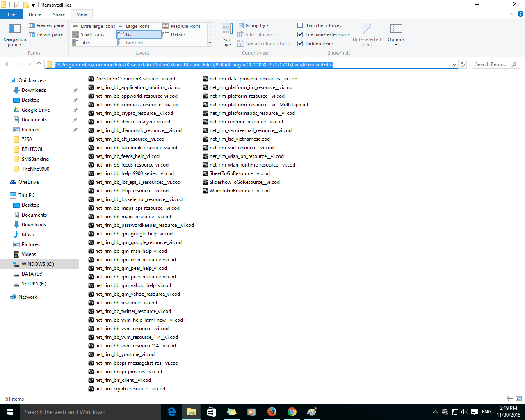Uncheck File name extensions
This screenshot has width=525, height=420.
click(300, 34)
